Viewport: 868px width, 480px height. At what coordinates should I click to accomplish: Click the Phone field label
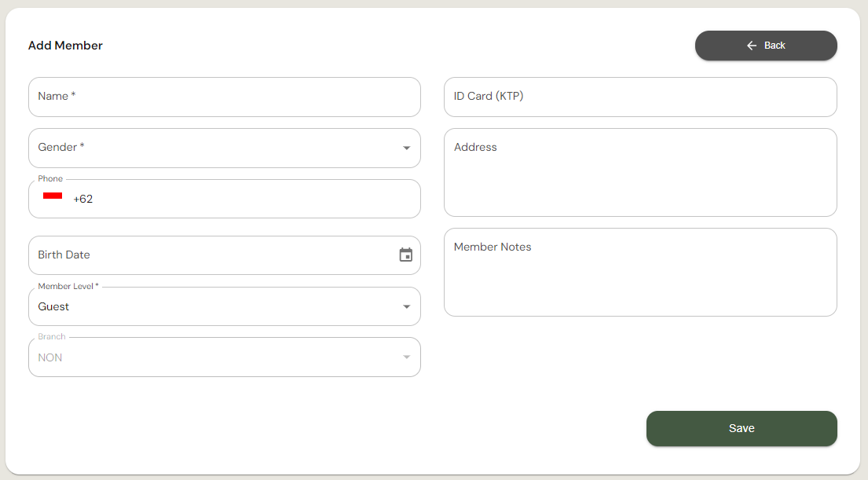(x=50, y=179)
